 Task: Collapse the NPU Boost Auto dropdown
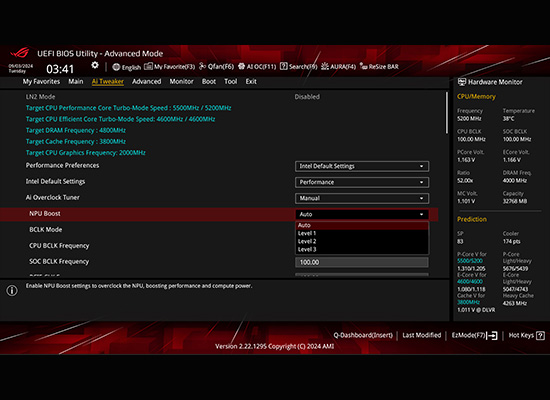362,214
